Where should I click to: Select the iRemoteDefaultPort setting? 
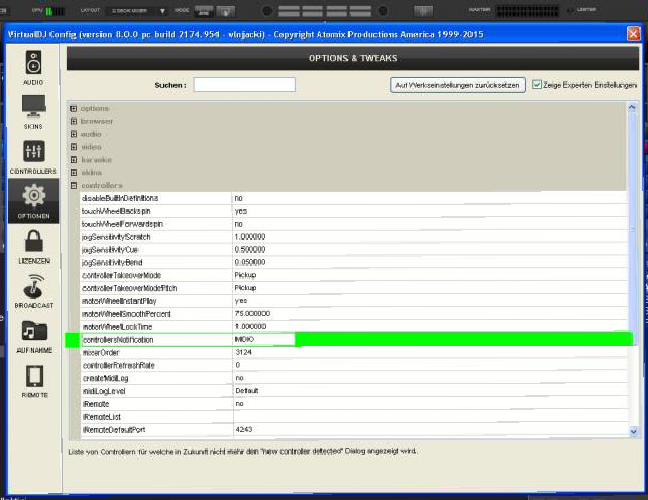pyautogui.click(x=354, y=430)
